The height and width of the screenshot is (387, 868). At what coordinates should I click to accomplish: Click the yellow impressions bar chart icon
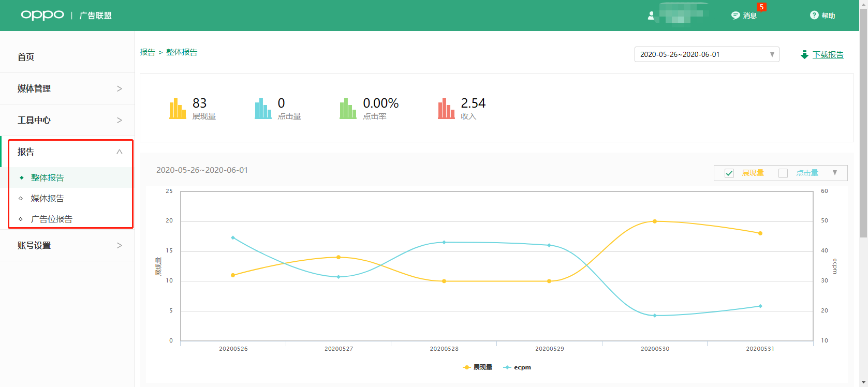(178, 109)
